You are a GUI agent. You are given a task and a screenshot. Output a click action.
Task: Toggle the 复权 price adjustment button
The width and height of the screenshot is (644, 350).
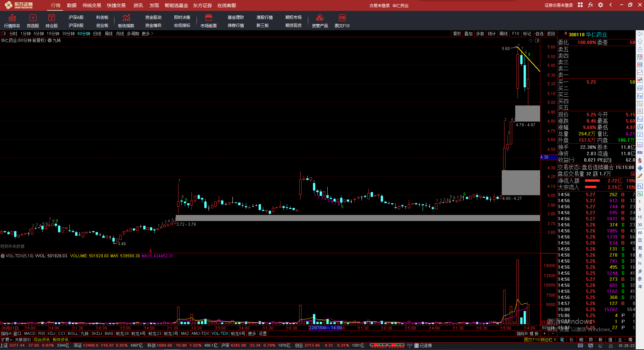tap(457, 34)
